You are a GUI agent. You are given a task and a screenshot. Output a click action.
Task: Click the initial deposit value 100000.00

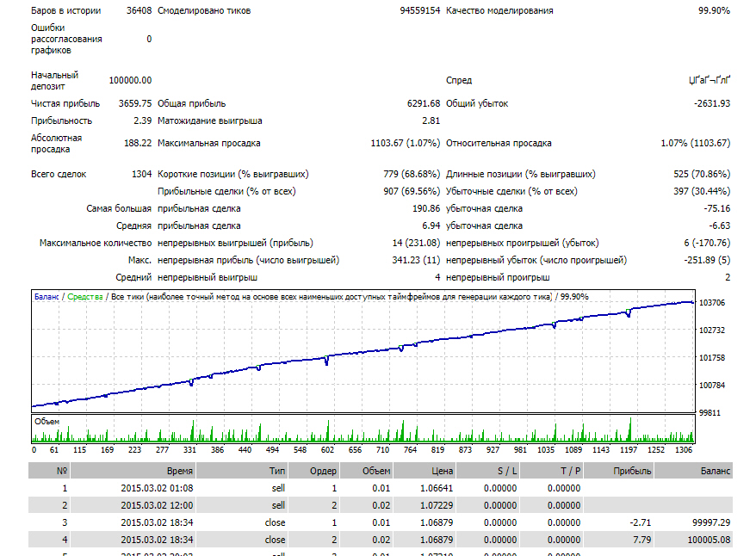click(x=130, y=80)
